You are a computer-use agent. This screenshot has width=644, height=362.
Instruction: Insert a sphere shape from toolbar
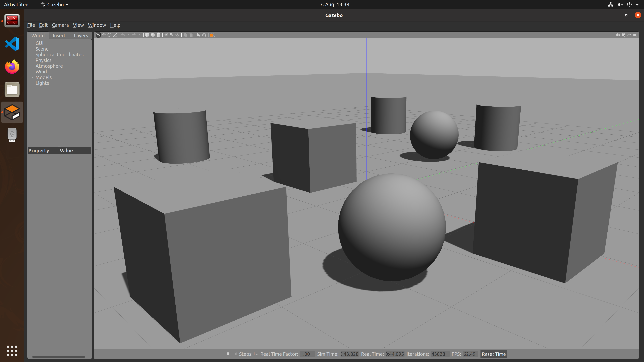(x=153, y=35)
